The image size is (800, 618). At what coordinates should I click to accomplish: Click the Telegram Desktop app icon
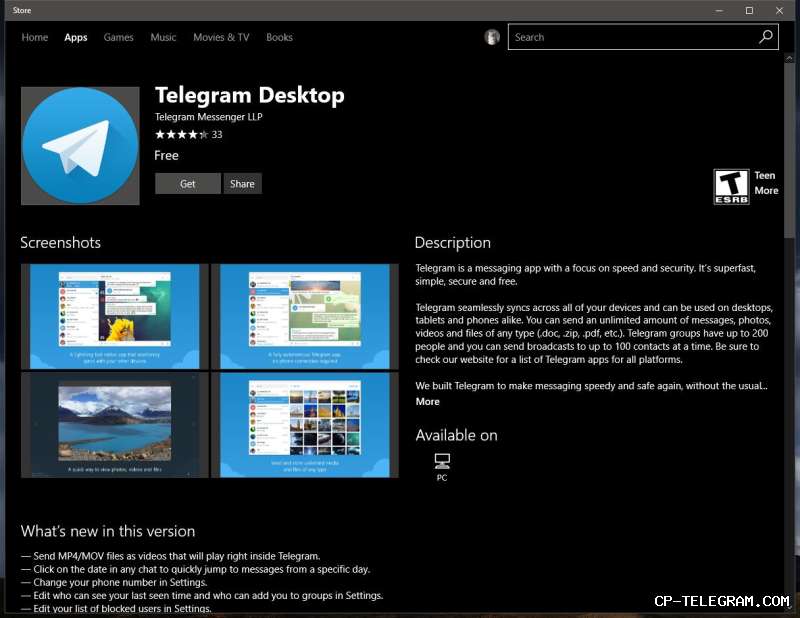[79, 144]
